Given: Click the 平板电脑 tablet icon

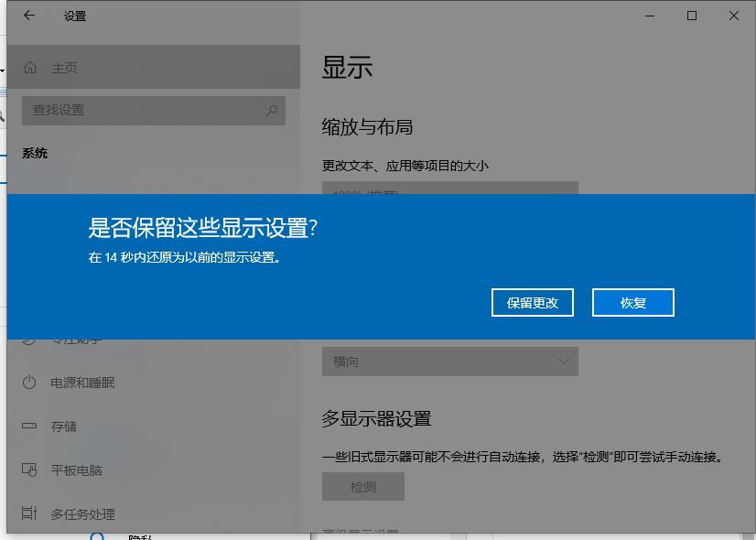Looking at the screenshot, I should (27, 470).
